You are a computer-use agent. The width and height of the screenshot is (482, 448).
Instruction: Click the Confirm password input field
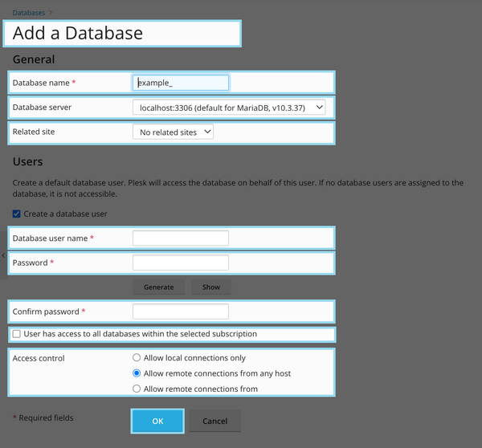181,312
